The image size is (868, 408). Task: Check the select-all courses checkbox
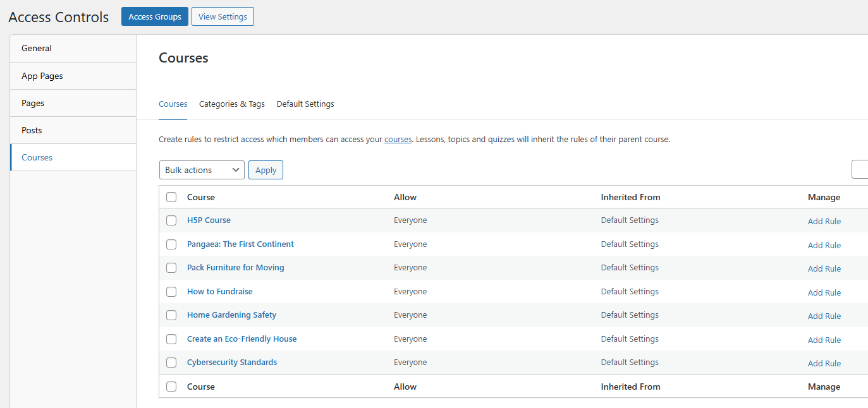[171, 196]
